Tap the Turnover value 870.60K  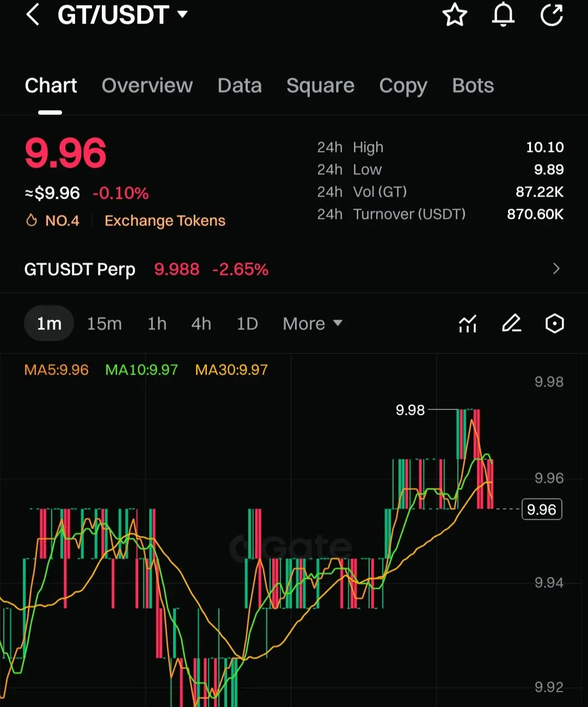pos(535,214)
